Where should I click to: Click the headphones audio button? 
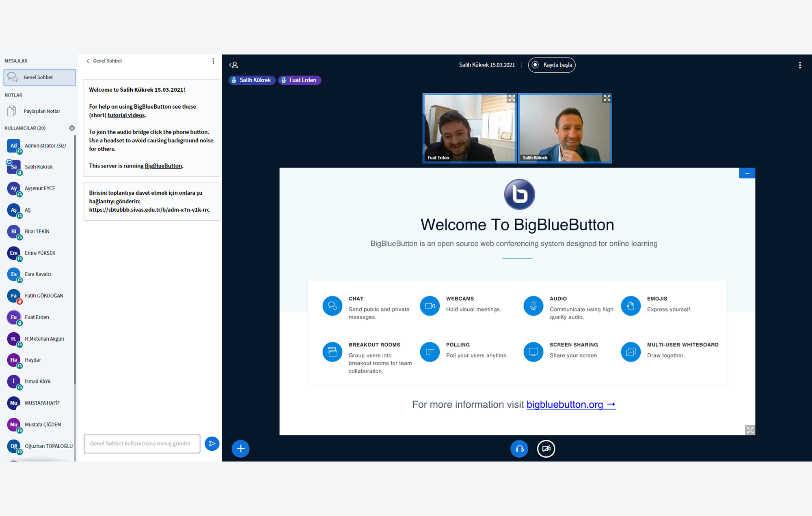519,449
